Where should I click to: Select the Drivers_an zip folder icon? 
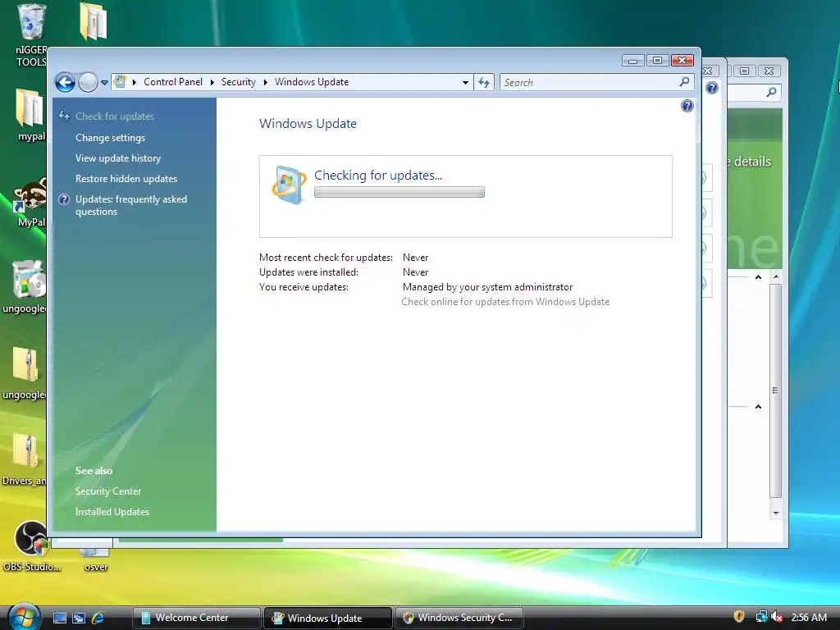click(x=25, y=450)
